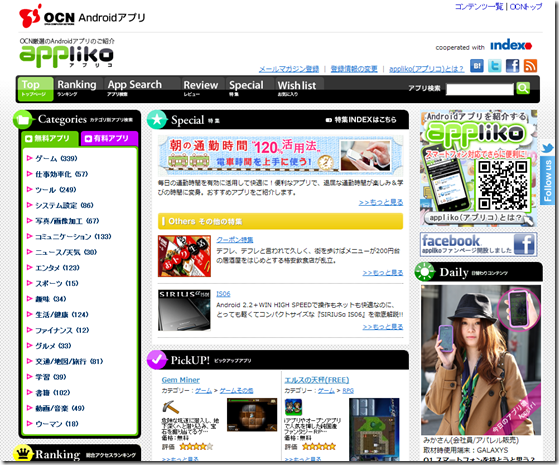Click the Hatena bookmark B! icon
This screenshot has width=559, height=465.
click(x=477, y=66)
